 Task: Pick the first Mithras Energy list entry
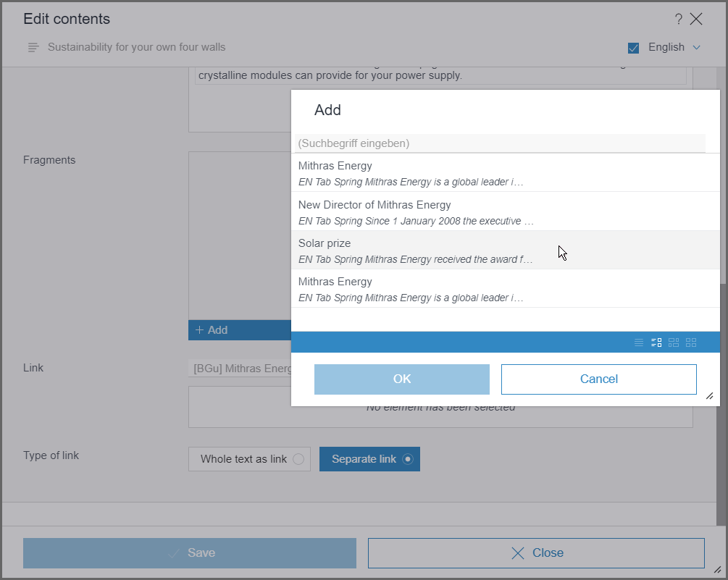(x=506, y=173)
